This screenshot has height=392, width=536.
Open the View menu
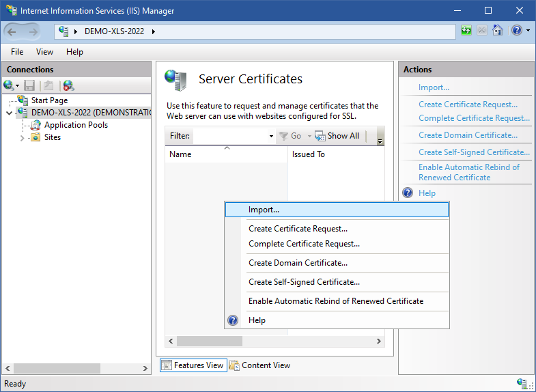click(x=45, y=52)
